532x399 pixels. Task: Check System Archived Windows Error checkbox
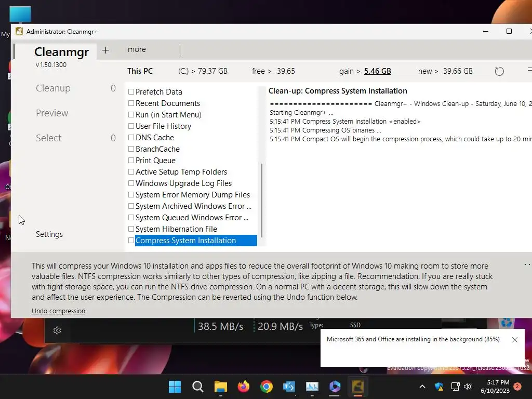pos(131,206)
